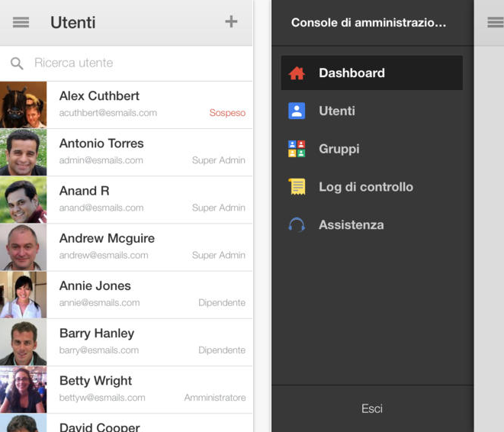Click the red Dashboard home icon

297,73
